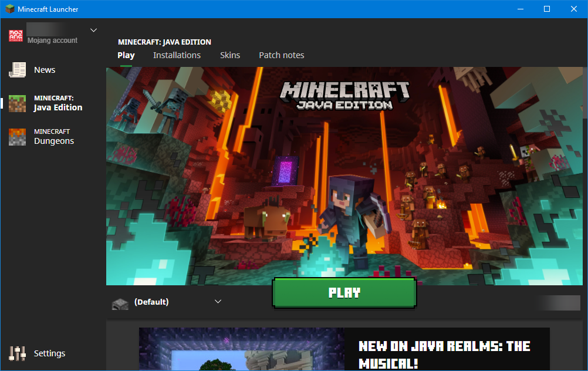Open the Installations tab
Screen dimensions: 588x371
coord(177,55)
